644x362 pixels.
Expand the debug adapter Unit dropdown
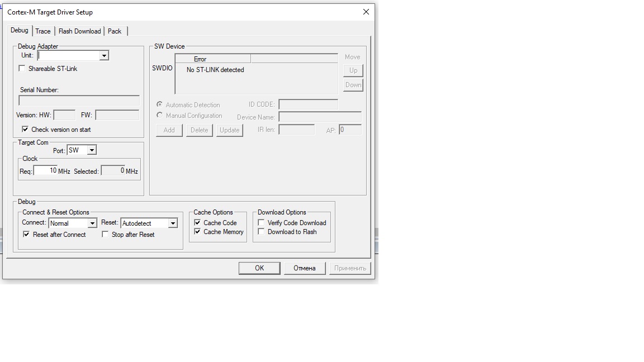pyautogui.click(x=104, y=56)
